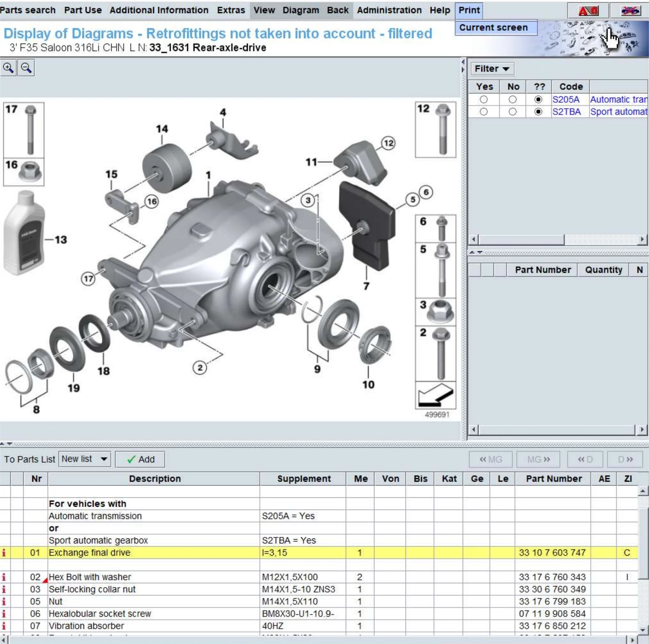Click the red language flag icon
The width and height of the screenshot is (649, 644).
point(588,11)
